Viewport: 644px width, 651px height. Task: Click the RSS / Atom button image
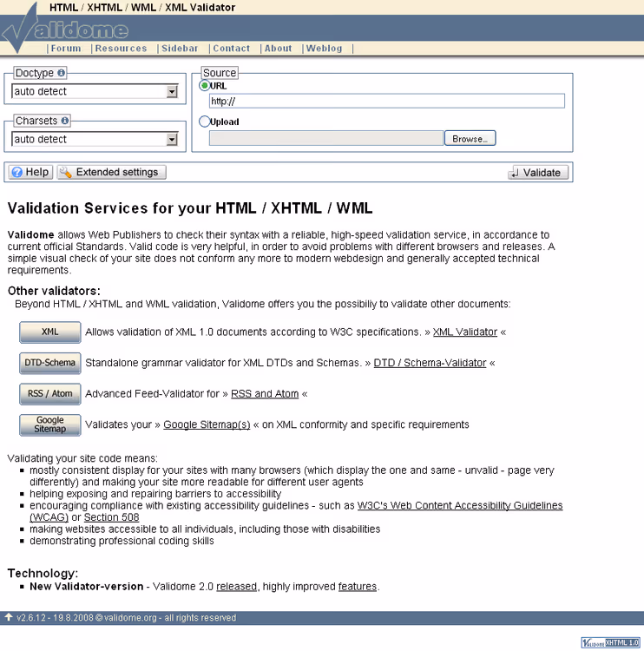click(x=49, y=393)
